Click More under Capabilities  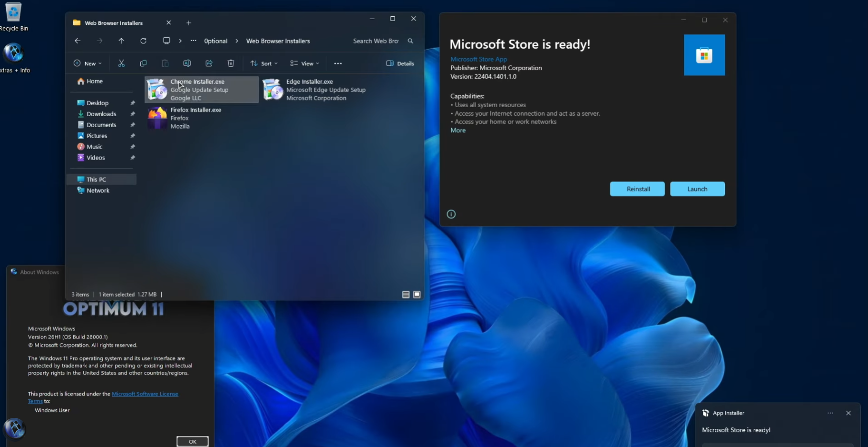[x=458, y=130]
